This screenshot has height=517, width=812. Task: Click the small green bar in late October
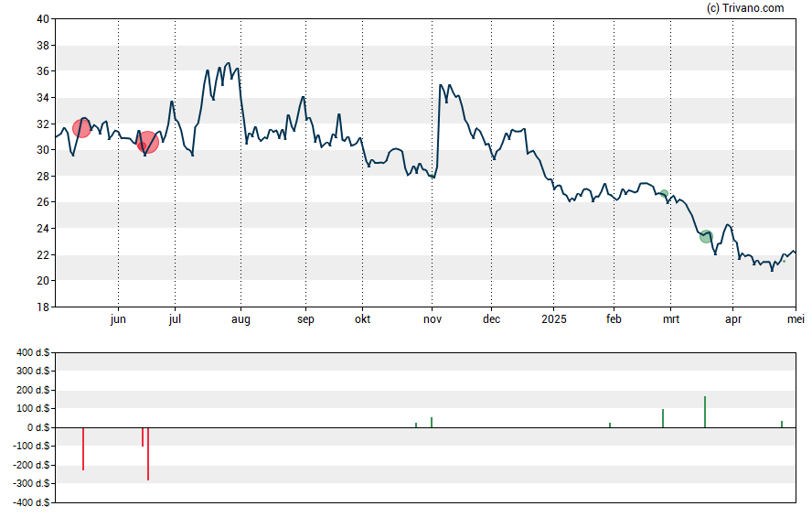click(416, 425)
